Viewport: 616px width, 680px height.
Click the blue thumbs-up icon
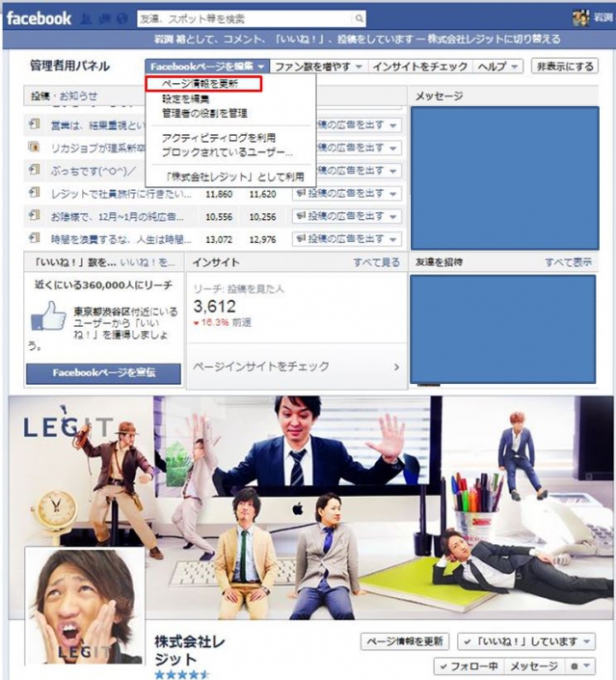pyautogui.click(x=48, y=315)
